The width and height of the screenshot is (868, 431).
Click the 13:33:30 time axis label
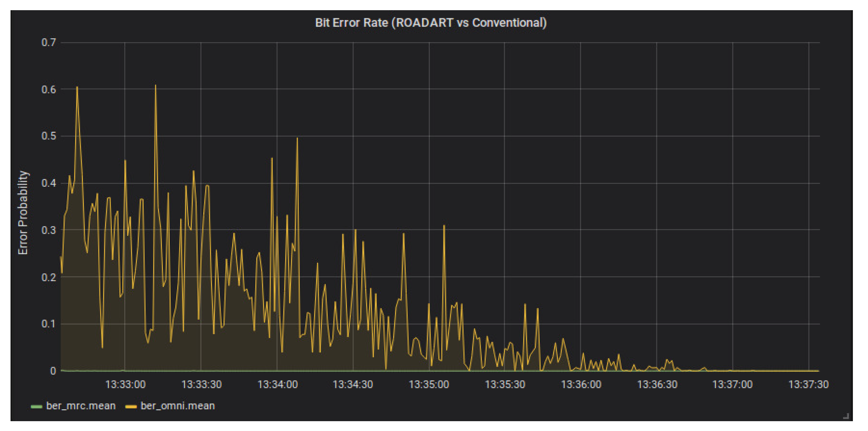(201, 384)
